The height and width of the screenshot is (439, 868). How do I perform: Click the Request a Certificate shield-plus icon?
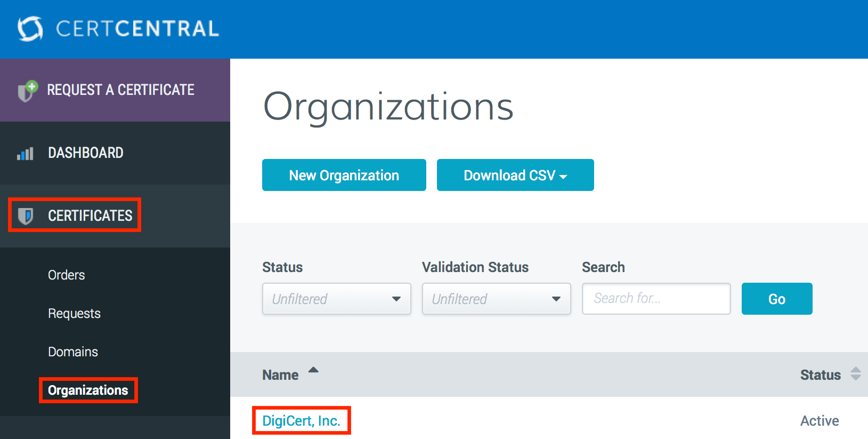click(x=27, y=91)
